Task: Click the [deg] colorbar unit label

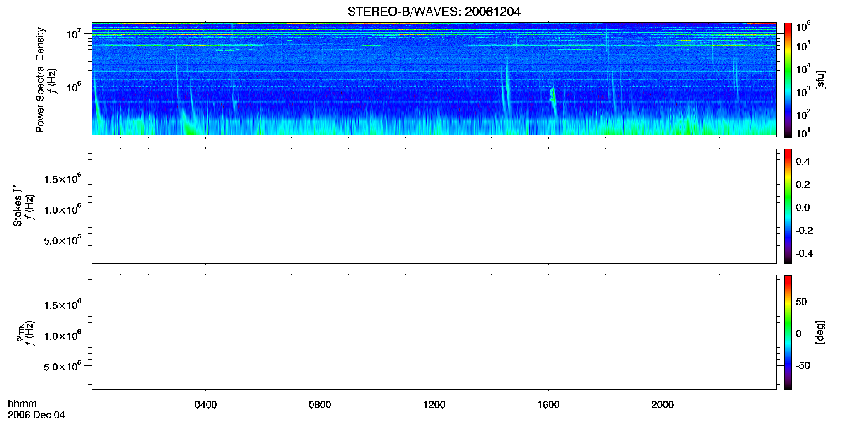Action: pyautogui.click(x=820, y=332)
